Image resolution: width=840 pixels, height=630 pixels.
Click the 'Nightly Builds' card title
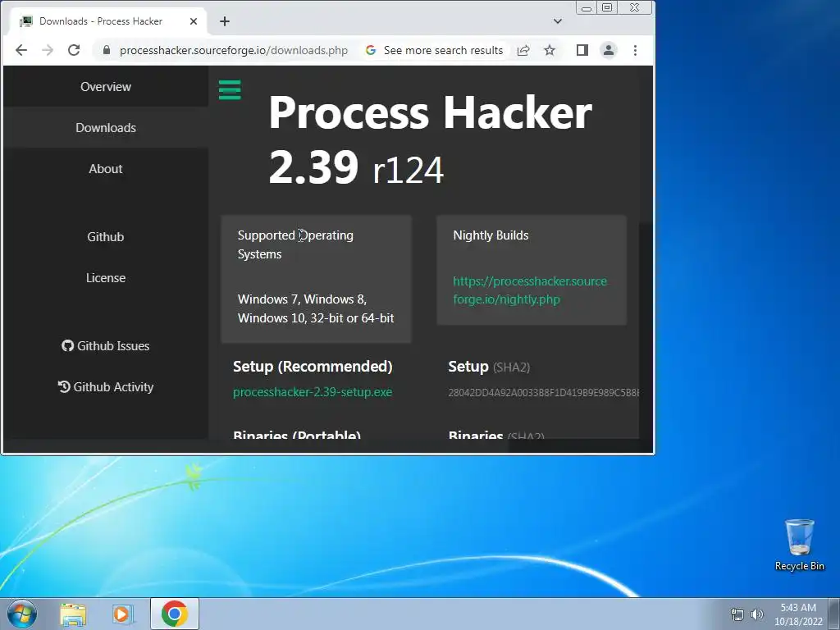491,235
